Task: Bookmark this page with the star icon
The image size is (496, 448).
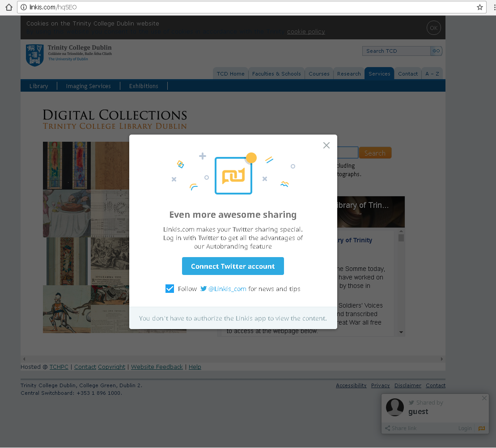Action: pyautogui.click(x=480, y=7)
